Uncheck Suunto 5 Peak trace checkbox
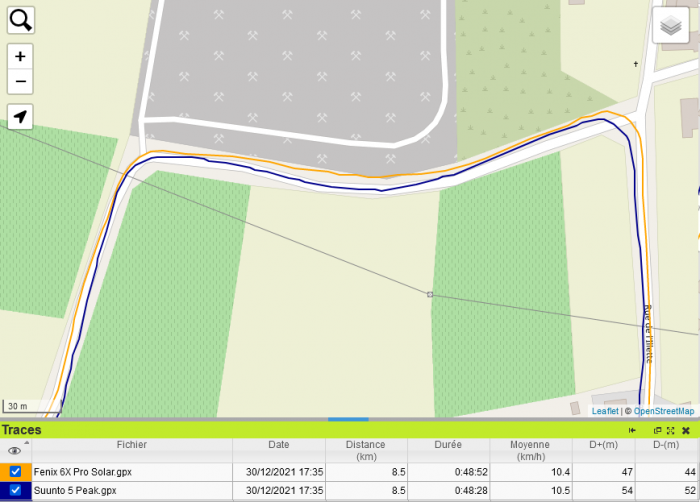The width and height of the screenshot is (700, 502). [15, 490]
